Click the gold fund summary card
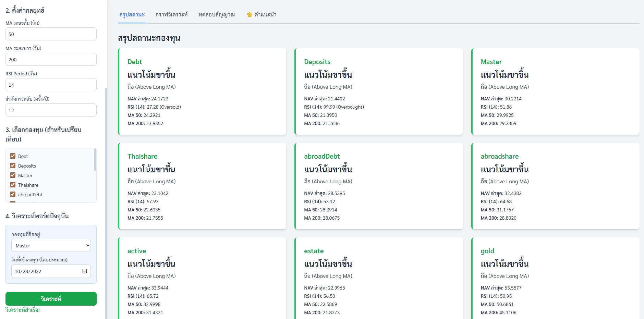 pyautogui.click(x=555, y=278)
